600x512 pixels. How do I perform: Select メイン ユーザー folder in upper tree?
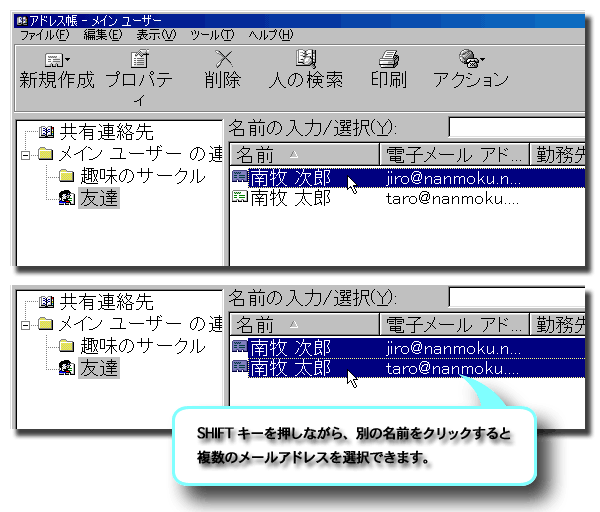coord(140,154)
